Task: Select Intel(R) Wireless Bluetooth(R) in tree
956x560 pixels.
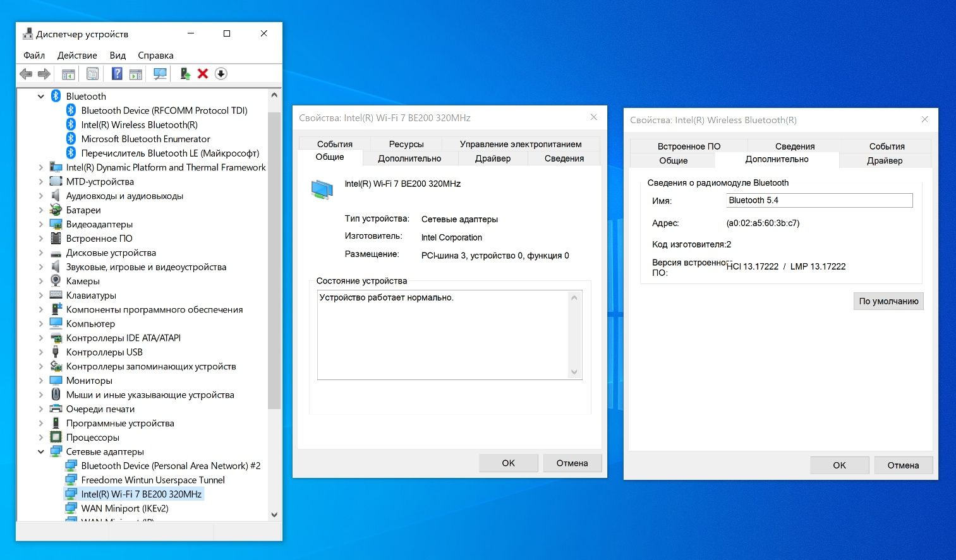Action: pyautogui.click(x=139, y=125)
